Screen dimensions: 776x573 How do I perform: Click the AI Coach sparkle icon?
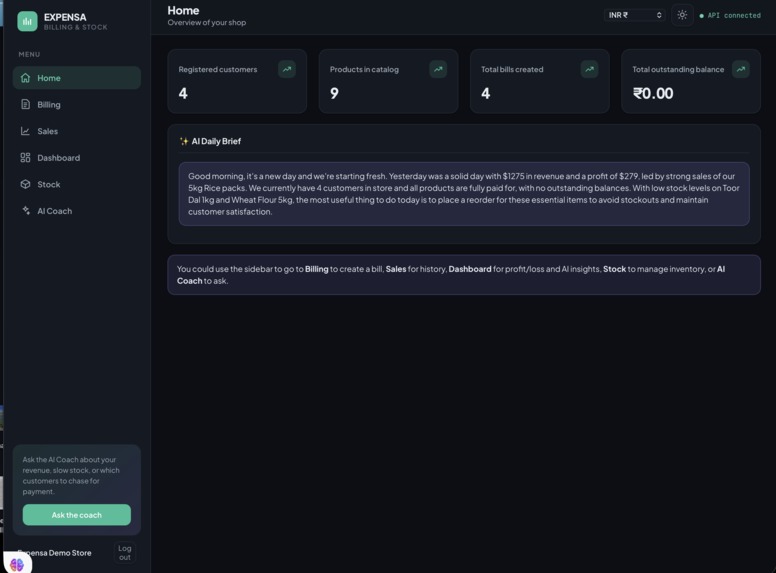pos(26,211)
